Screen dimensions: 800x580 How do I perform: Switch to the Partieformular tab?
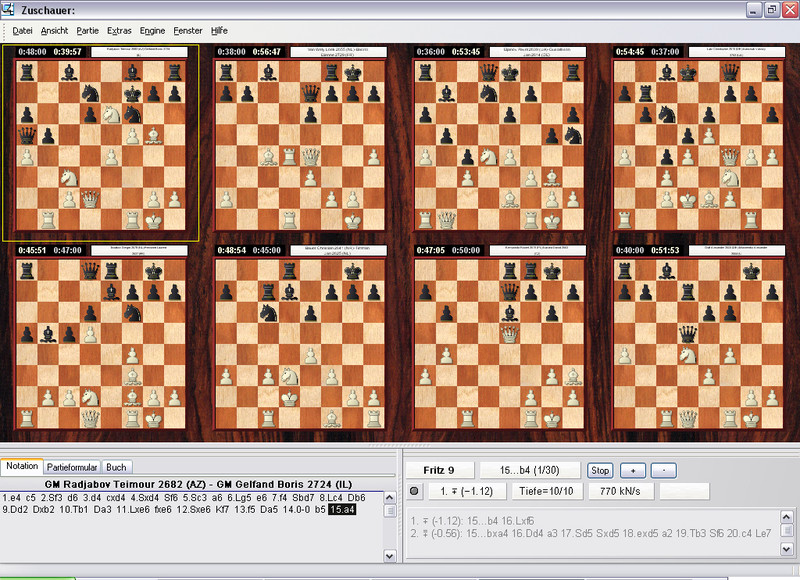(x=72, y=467)
